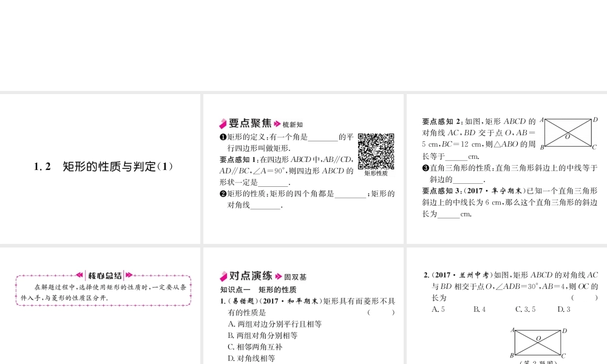The height and width of the screenshot is (364, 607).
Task: Select option C. 相邻两角互补
Action: [x=255, y=347]
